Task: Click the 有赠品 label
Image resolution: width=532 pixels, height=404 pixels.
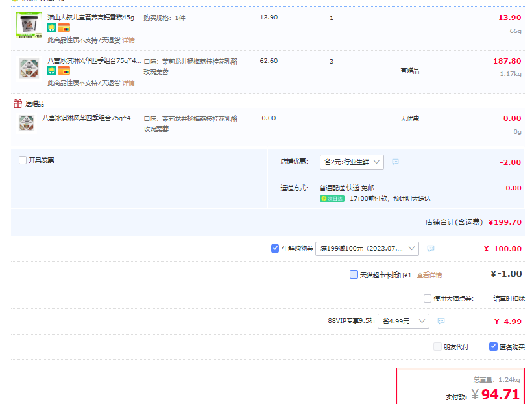Action: [x=410, y=71]
